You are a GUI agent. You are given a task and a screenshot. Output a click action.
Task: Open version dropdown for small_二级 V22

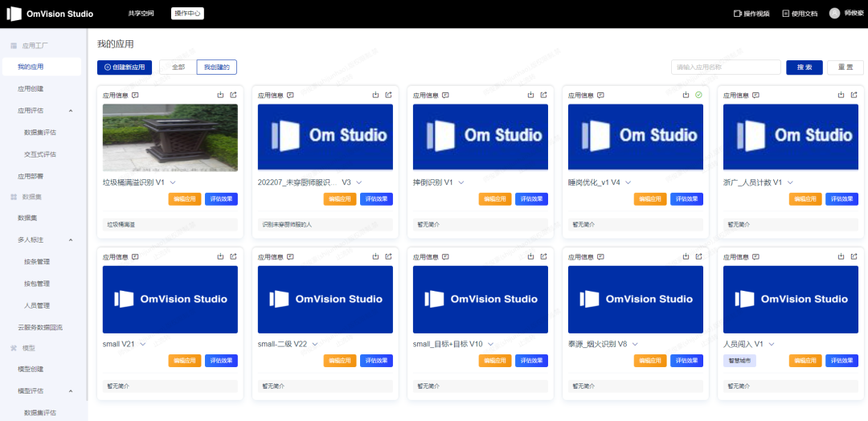point(315,344)
